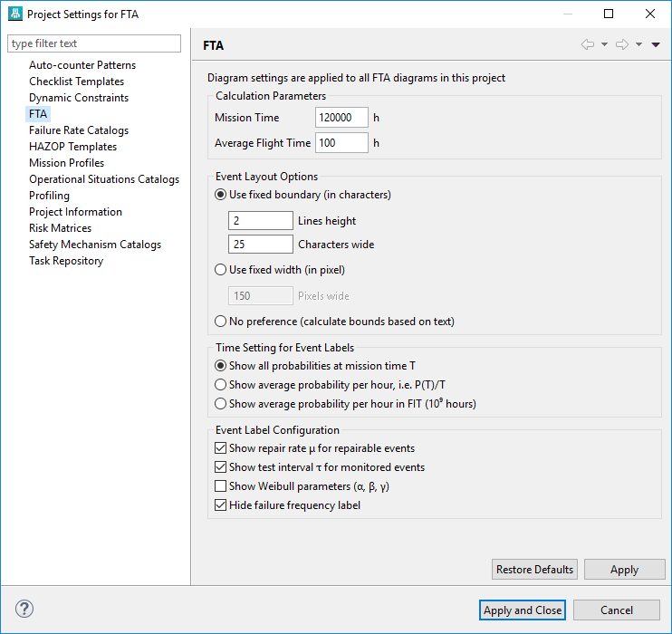Select Use fixed width in pixel option
Screen dimensions: 672x634
click(x=220, y=269)
